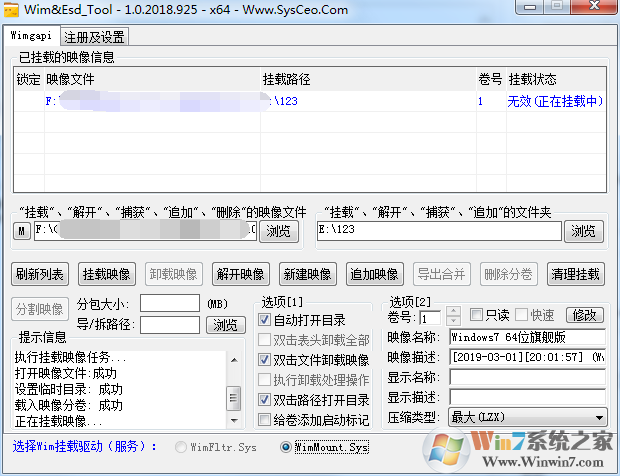The image size is (620, 476).
Task: Click the 追加映像 button
Action: [x=374, y=274]
